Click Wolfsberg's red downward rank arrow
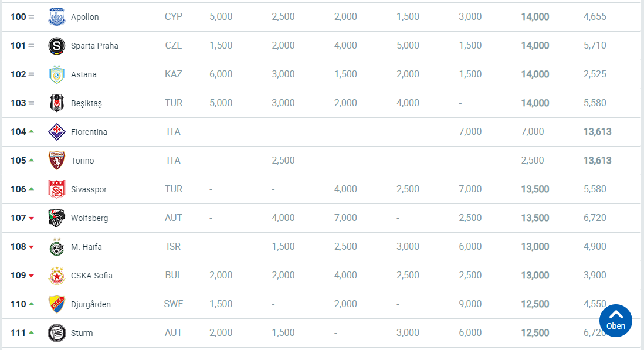Screen dimensions: 644x350 pos(31,218)
